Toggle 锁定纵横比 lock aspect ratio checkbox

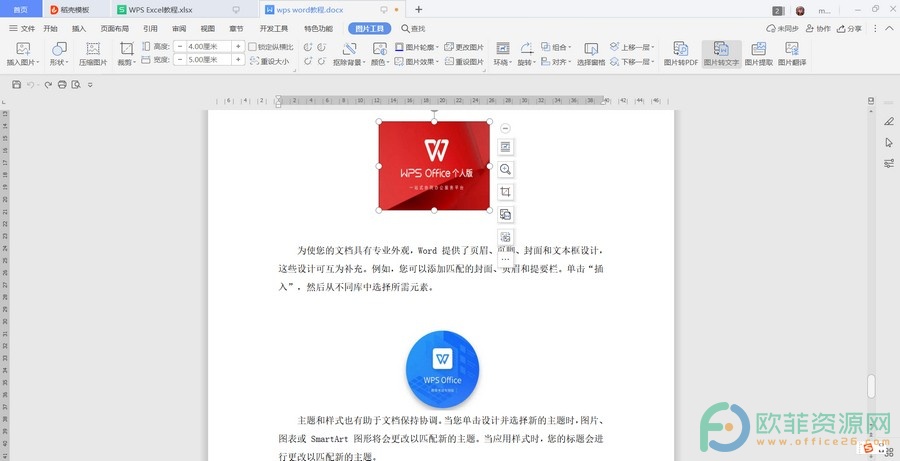253,47
